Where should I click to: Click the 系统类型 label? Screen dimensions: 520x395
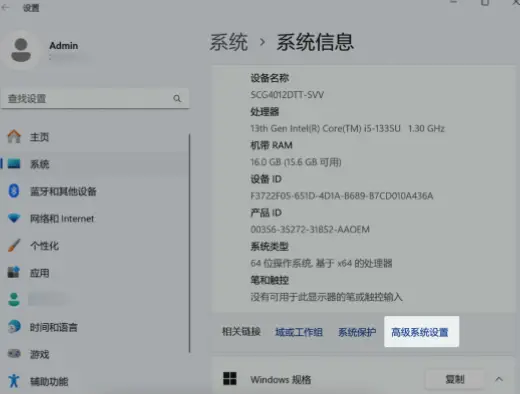pos(269,246)
